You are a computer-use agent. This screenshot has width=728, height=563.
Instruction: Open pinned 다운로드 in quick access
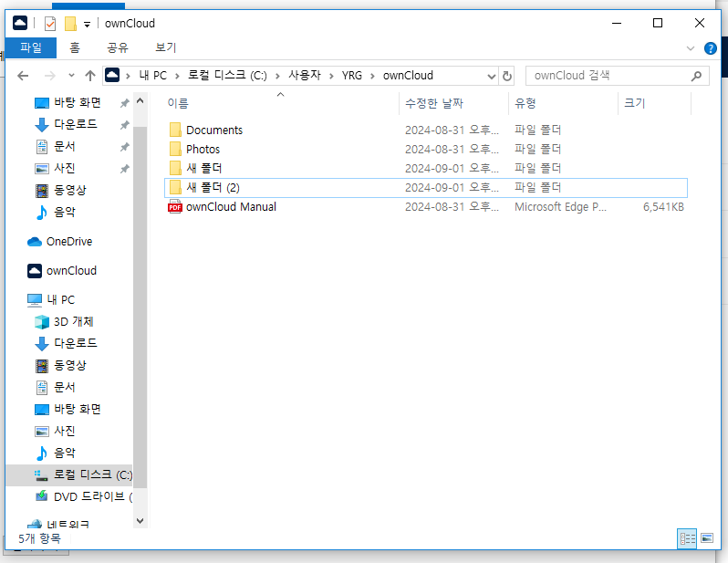(x=75, y=124)
